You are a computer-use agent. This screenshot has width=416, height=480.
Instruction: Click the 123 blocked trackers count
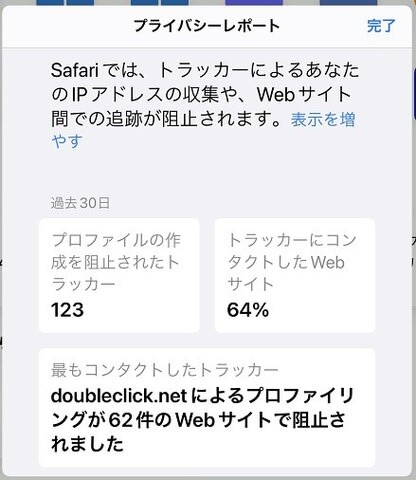[x=67, y=310]
